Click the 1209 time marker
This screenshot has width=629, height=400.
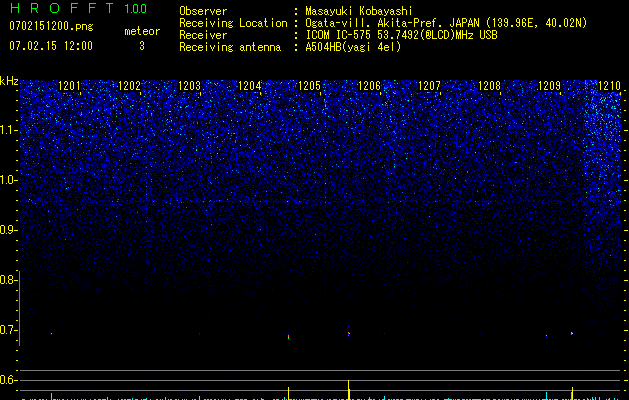[x=549, y=86]
